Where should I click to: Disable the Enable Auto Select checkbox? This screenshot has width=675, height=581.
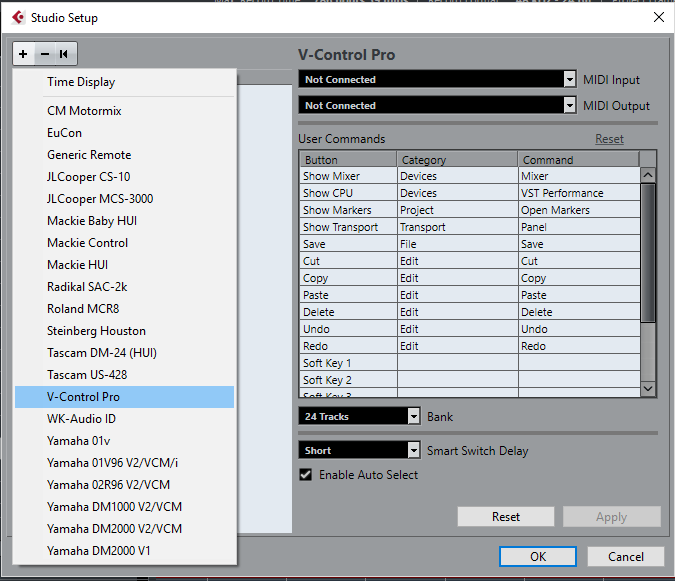(306, 475)
